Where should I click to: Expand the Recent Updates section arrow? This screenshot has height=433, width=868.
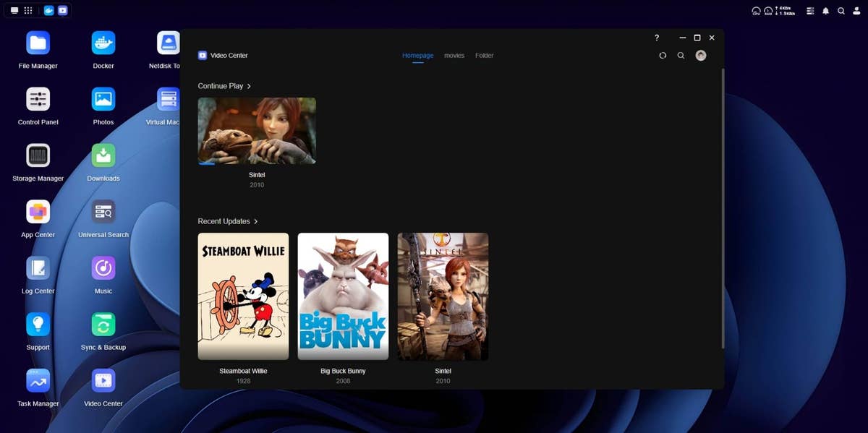point(255,221)
